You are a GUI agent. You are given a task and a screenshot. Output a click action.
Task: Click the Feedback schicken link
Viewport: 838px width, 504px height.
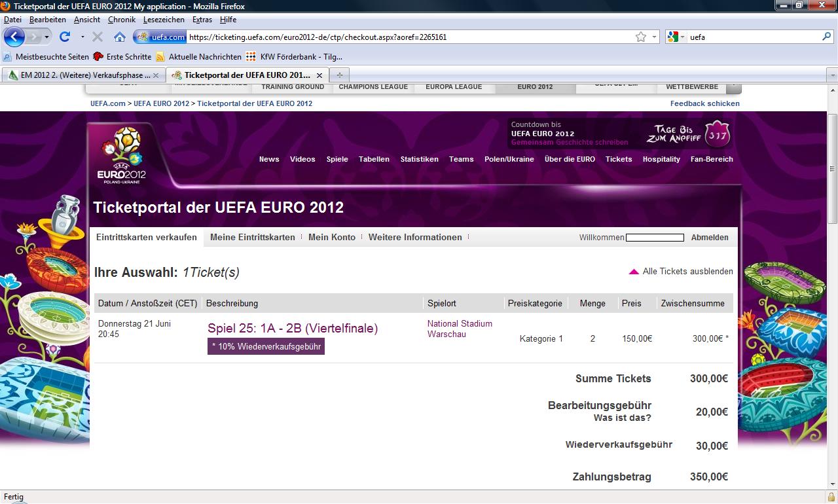(705, 103)
